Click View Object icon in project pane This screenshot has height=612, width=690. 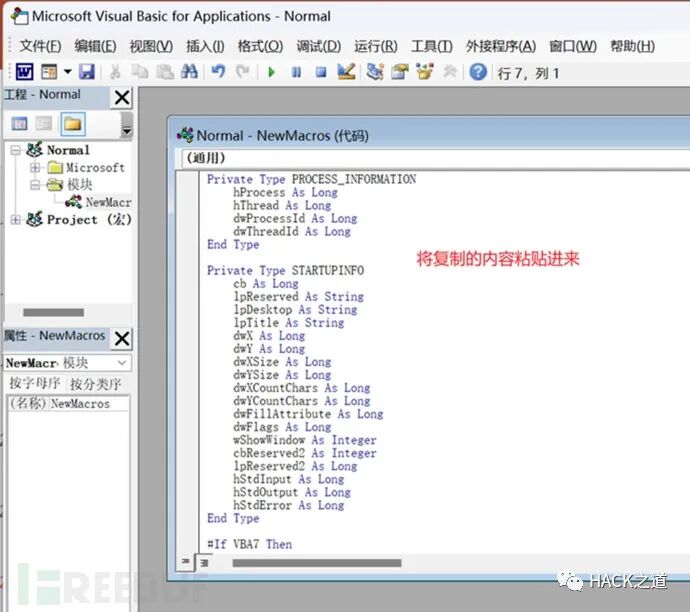pyautogui.click(x=44, y=124)
